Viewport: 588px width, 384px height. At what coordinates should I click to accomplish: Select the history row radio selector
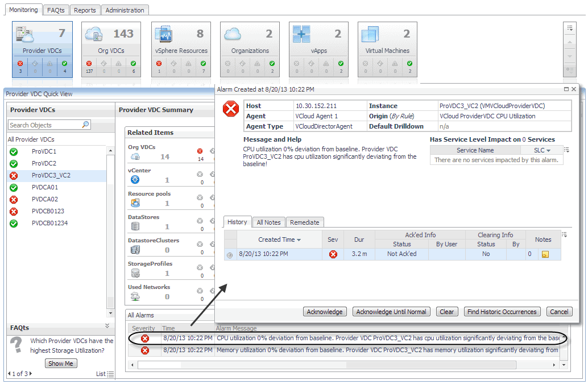[230, 255]
